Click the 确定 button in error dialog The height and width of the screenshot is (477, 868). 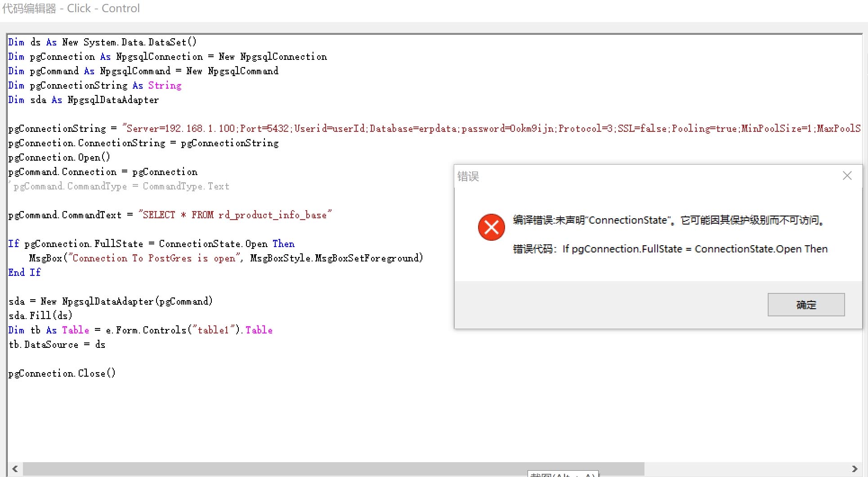tap(806, 305)
